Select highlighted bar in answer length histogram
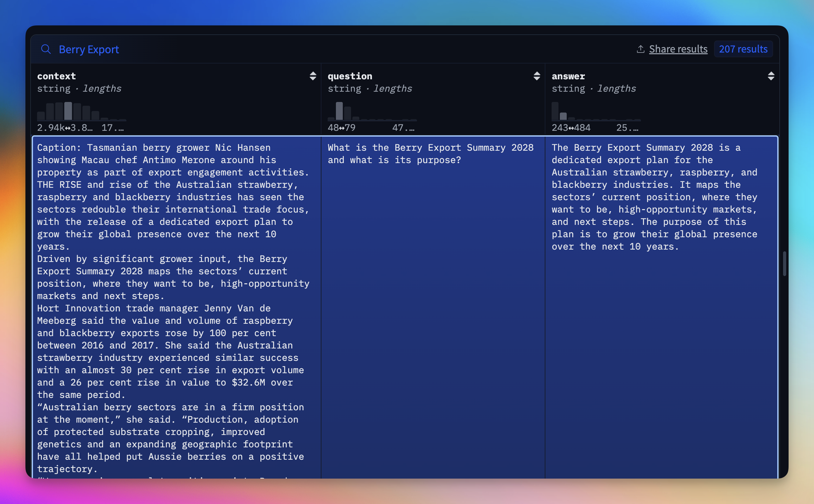Image resolution: width=814 pixels, height=504 pixels. (x=563, y=116)
